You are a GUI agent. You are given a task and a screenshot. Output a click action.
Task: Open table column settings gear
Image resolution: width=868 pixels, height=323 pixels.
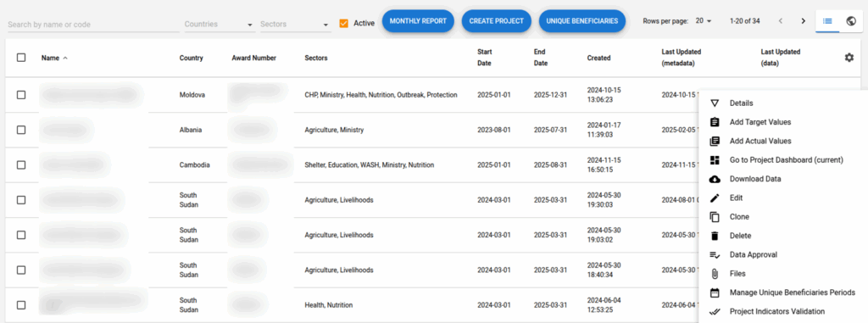[849, 58]
